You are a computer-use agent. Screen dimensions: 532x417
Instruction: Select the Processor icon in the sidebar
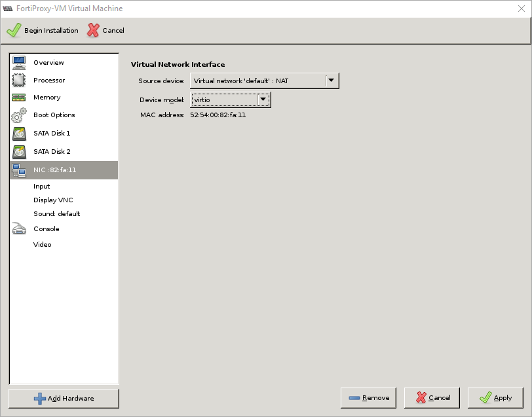[20, 80]
